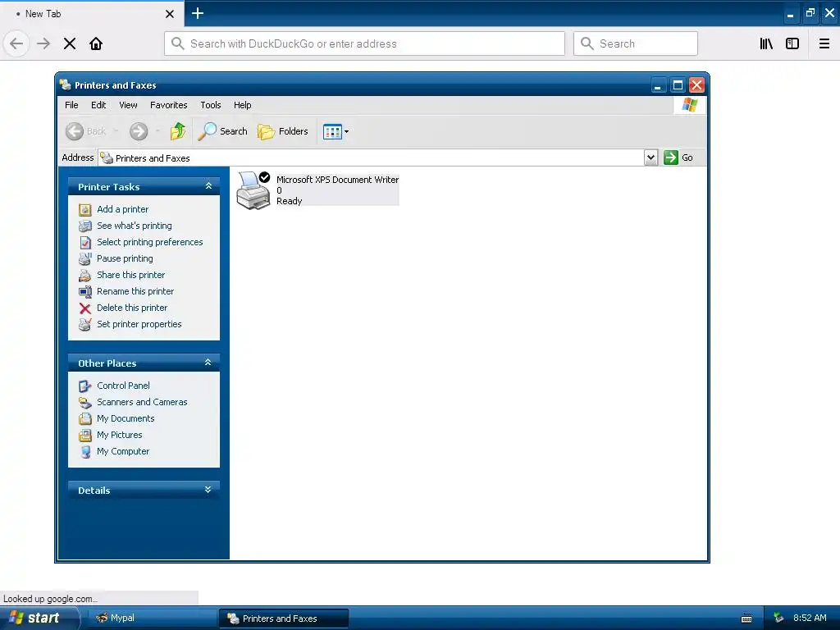Click the browser forward arrow
This screenshot has width=840, height=630.
43,44
